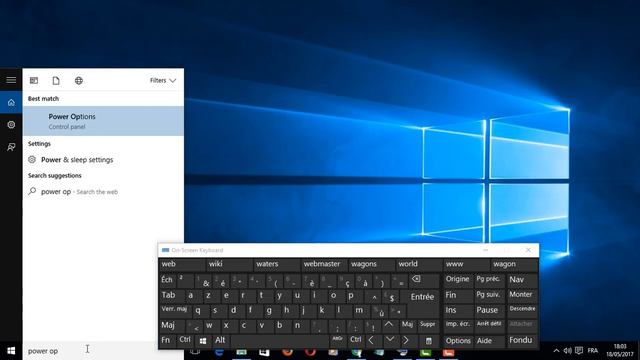Toggle the Nav mode key
This screenshot has width=640, height=360.
522,280
